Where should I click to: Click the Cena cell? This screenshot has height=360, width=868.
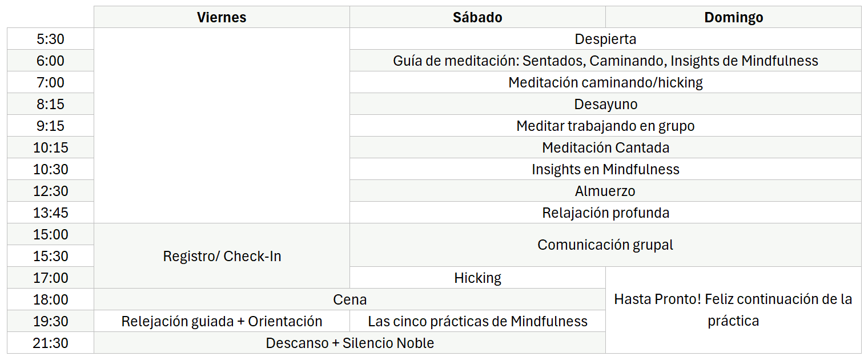click(349, 299)
